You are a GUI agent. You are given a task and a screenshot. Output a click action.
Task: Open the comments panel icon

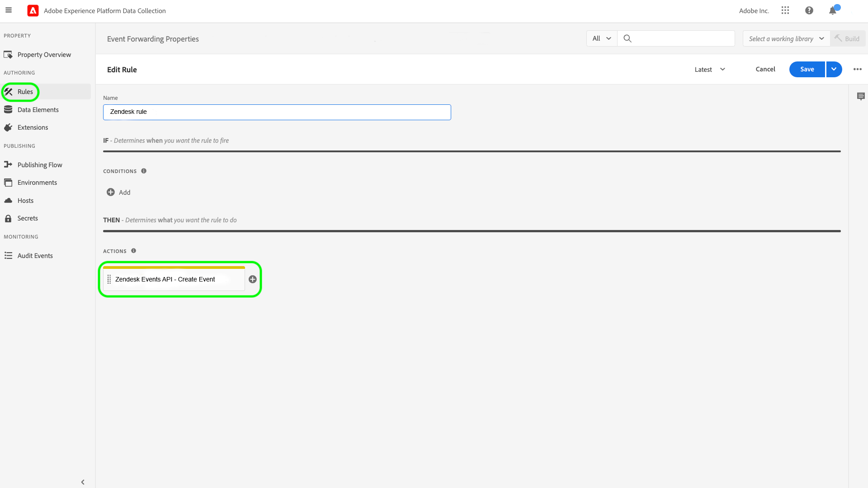[861, 96]
